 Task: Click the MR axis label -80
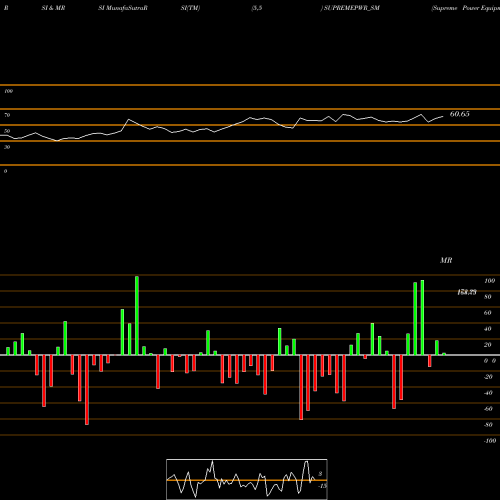click(488, 425)
